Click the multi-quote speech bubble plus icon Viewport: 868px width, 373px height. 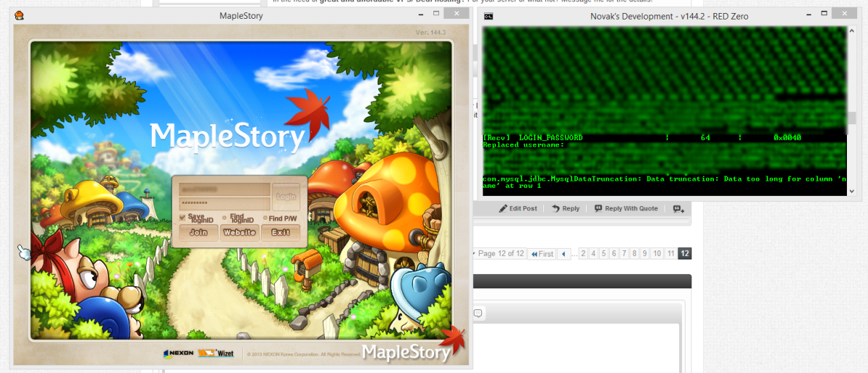pyautogui.click(x=678, y=209)
